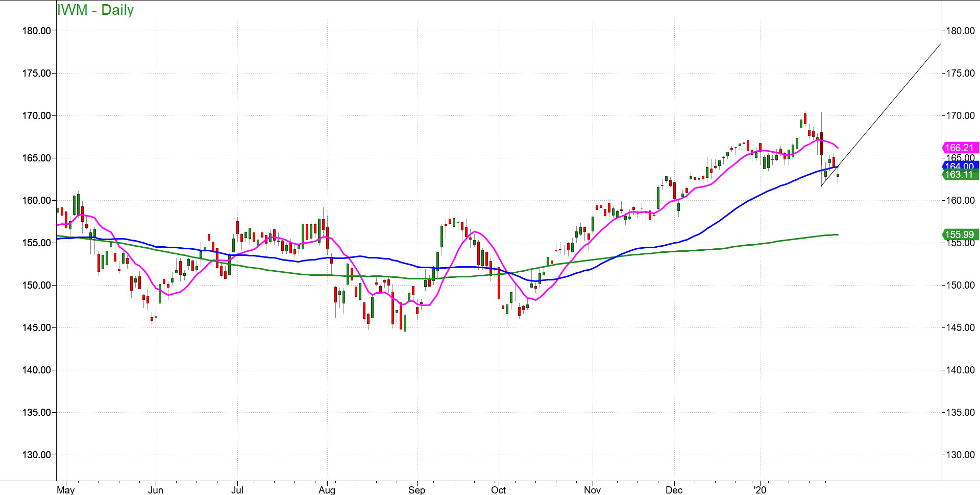Click the Oct label on time axis
This screenshot has width=980, height=495.
click(x=498, y=490)
